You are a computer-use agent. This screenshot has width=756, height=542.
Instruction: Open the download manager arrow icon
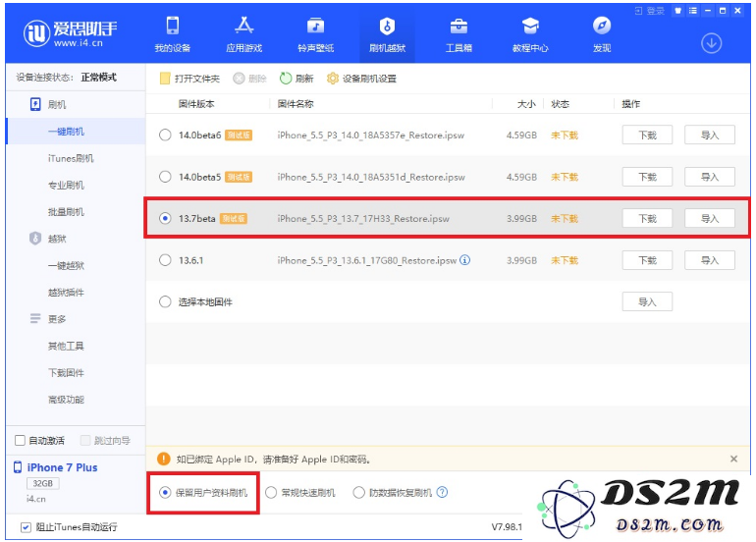[711, 43]
